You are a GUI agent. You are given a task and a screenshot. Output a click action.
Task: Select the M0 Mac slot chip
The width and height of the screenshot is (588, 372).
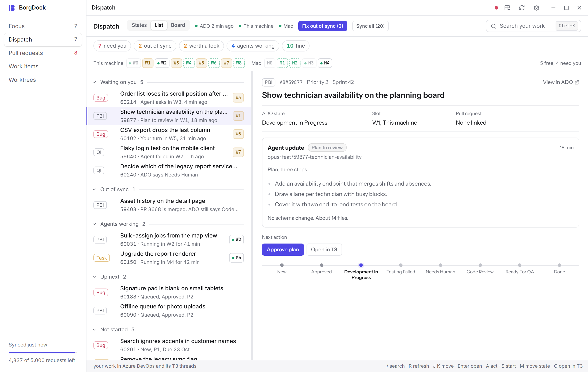(270, 63)
